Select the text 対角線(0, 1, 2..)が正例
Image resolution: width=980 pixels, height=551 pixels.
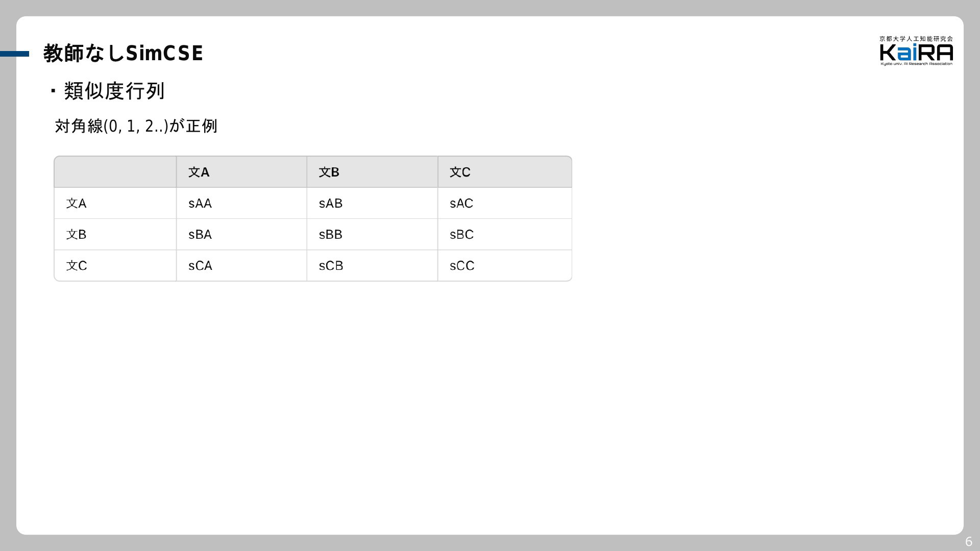136,126
